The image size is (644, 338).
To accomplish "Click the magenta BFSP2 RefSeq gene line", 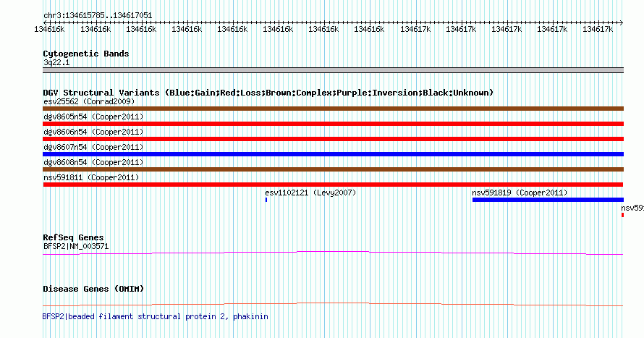I will coord(333,253).
